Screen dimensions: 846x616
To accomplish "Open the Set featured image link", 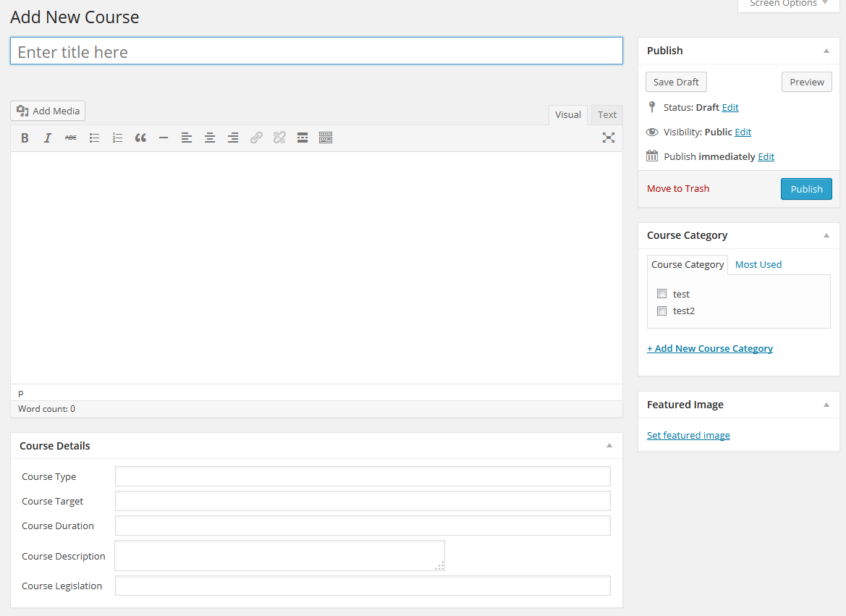I will [688, 435].
